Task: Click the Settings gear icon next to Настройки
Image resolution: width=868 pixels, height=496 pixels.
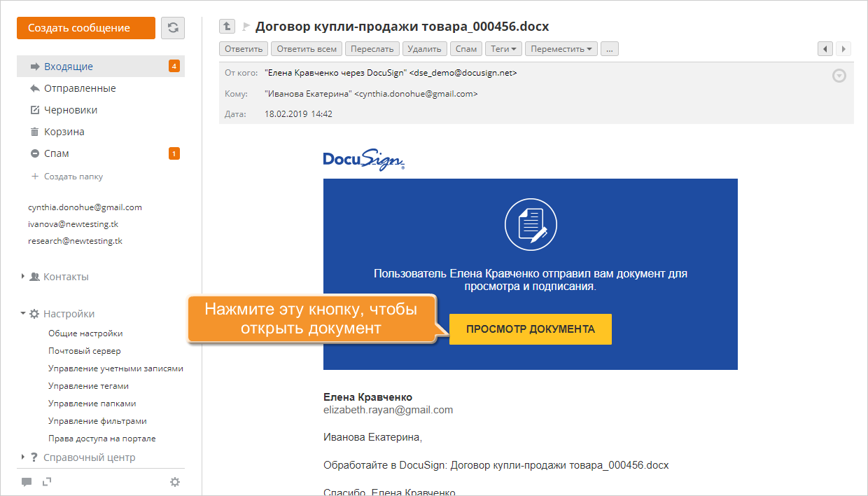Action: pyautogui.click(x=34, y=314)
